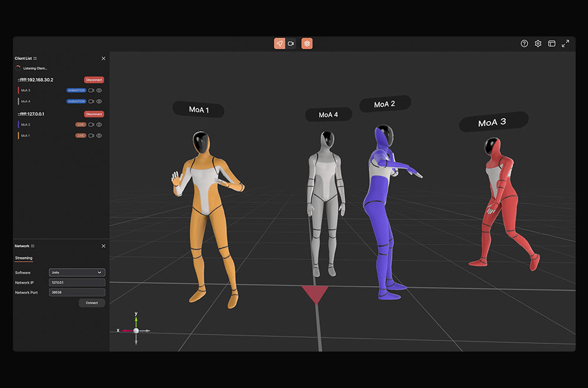Select MoA 3 row in Client List
The width and height of the screenshot is (588, 388).
click(x=59, y=91)
